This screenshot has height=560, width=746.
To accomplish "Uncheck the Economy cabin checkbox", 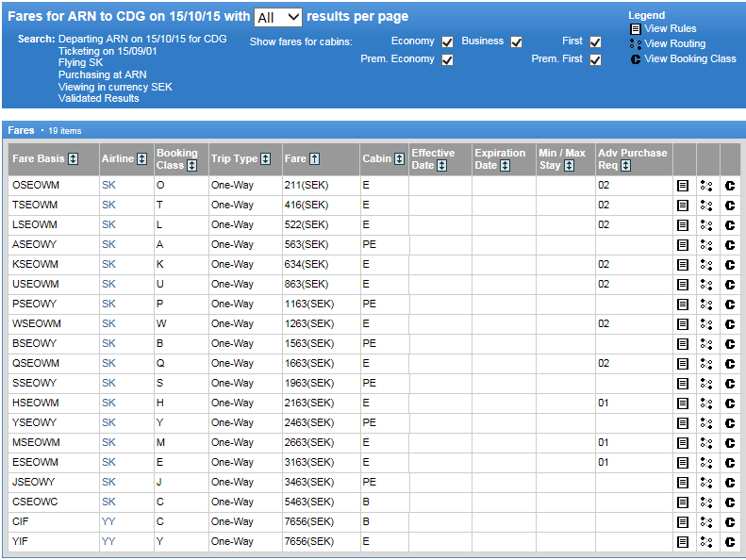I will [448, 42].
